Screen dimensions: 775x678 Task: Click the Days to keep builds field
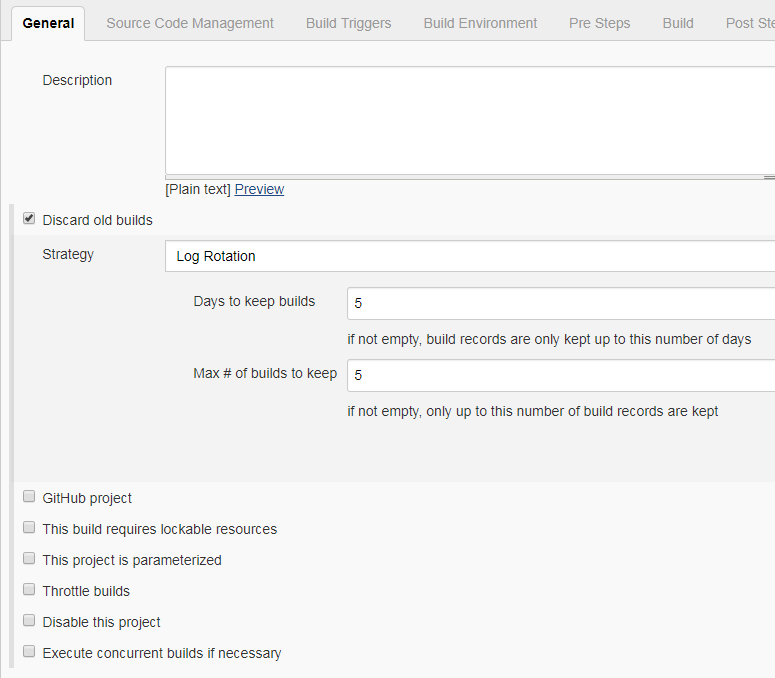pyautogui.click(x=560, y=303)
